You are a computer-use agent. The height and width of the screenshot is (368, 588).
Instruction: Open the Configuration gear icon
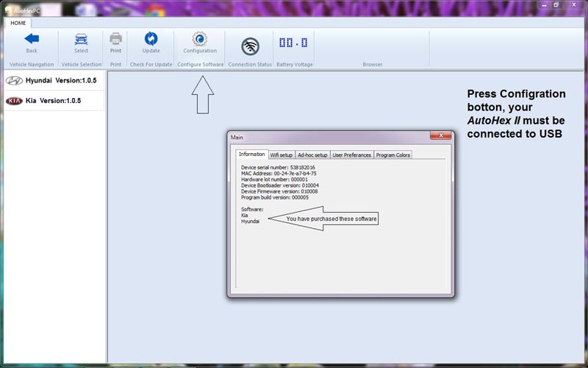click(200, 39)
